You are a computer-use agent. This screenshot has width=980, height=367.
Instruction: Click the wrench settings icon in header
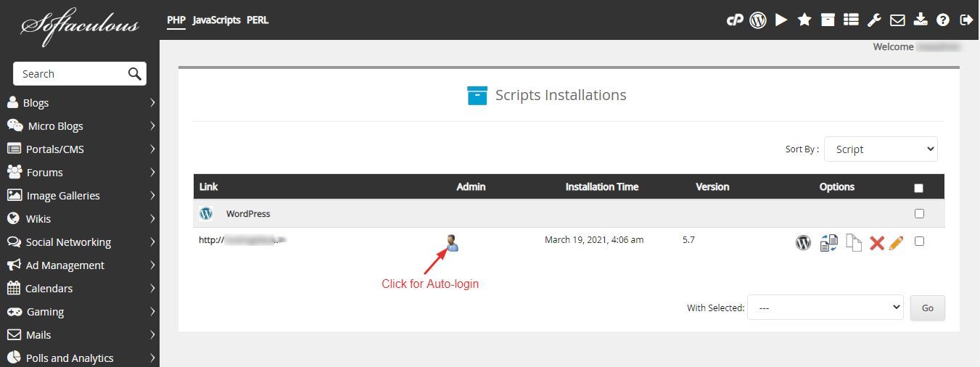[874, 20]
